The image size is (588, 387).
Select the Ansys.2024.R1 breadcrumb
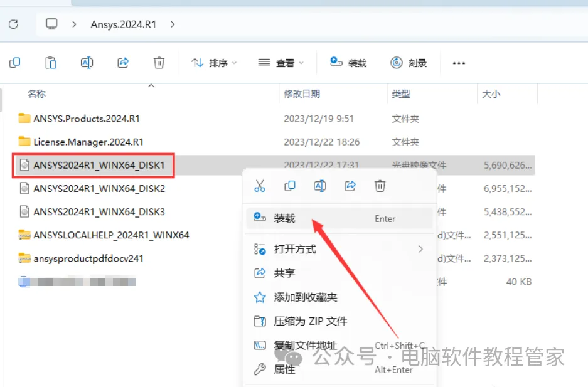[123, 24]
